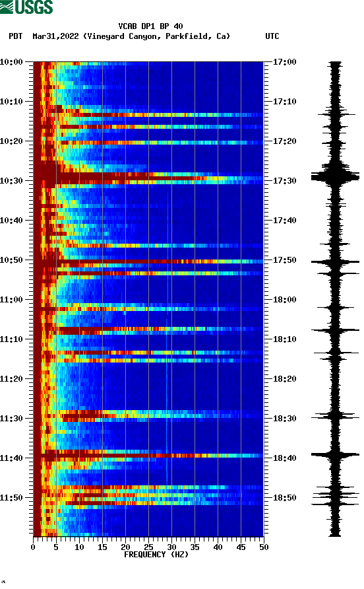Screen dimensions: 364x589
Task: Click the '10:00' PDT time label
Action: click(x=11, y=61)
